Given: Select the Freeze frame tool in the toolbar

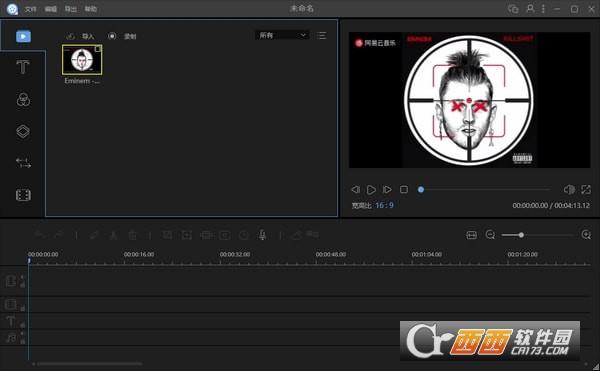Looking at the screenshot, I should (225, 235).
